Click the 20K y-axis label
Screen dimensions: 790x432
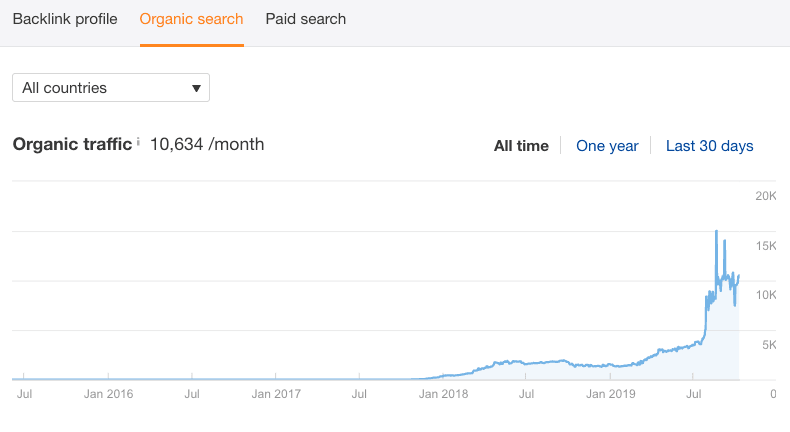tap(764, 196)
